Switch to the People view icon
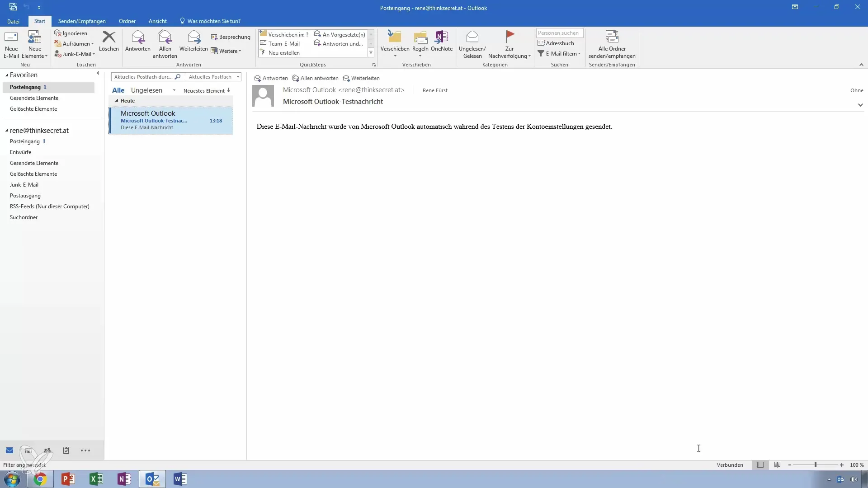Image resolution: width=868 pixels, height=488 pixels. [47, 450]
